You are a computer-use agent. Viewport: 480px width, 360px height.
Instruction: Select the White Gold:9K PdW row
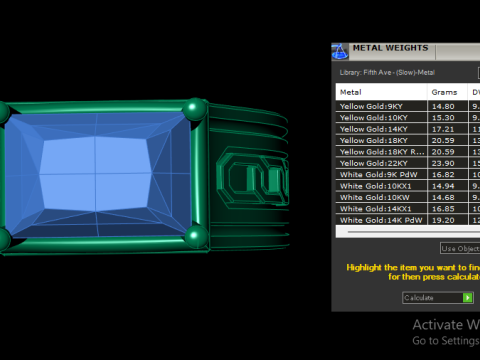408,175
